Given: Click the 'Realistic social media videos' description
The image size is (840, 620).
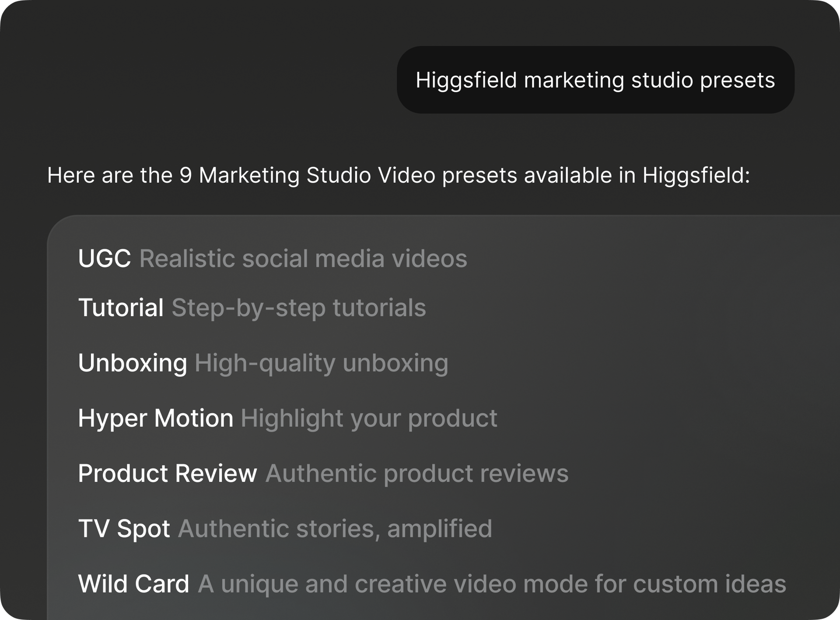Looking at the screenshot, I should tap(303, 259).
